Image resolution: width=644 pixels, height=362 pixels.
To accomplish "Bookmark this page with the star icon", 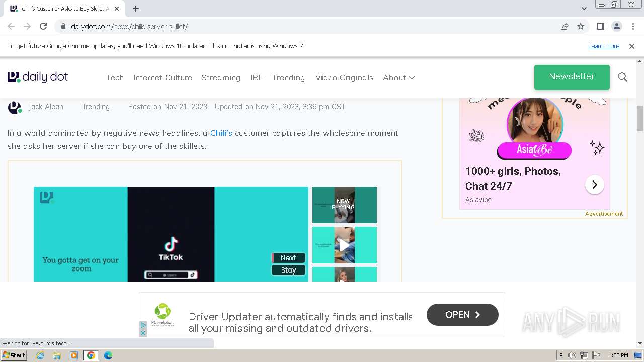I will (x=581, y=26).
